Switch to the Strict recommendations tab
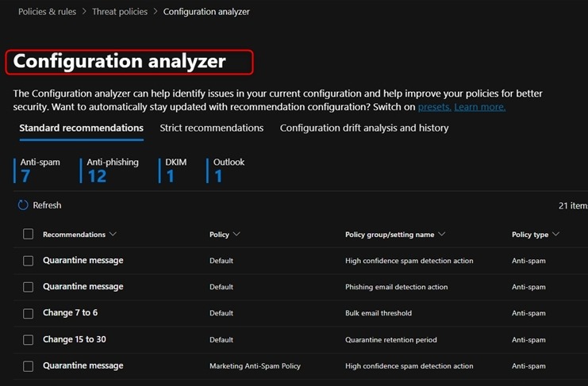The width and height of the screenshot is (588, 386). tap(211, 128)
